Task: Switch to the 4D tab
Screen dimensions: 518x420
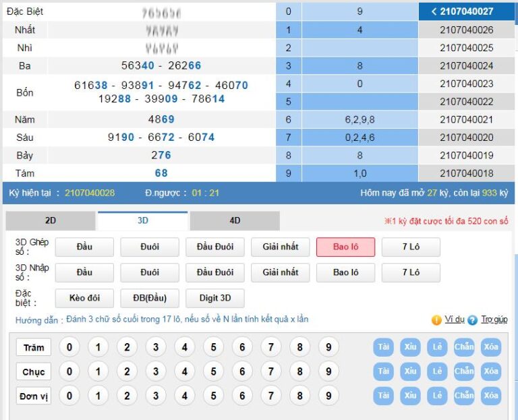Action: (x=235, y=220)
